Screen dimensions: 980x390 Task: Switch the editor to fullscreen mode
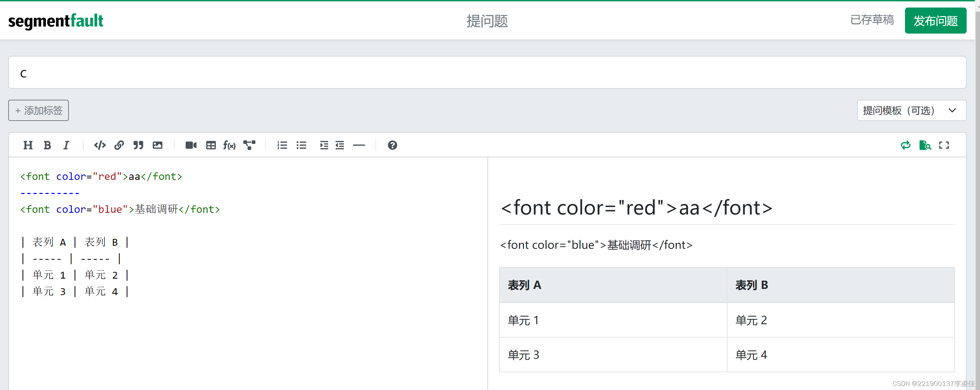click(944, 145)
